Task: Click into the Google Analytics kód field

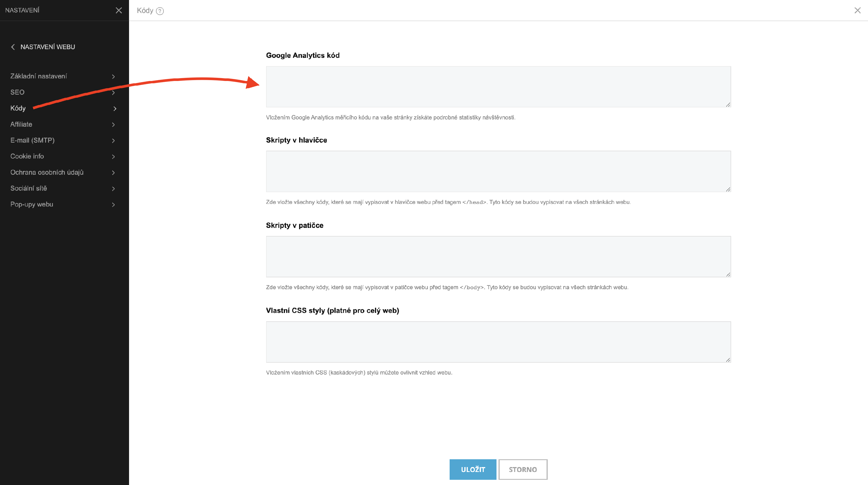Action: (498, 86)
